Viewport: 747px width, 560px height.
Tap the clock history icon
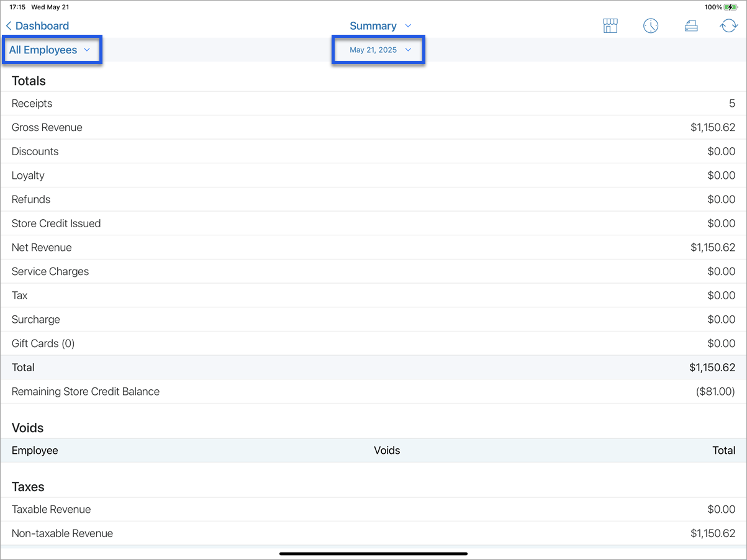coord(650,26)
